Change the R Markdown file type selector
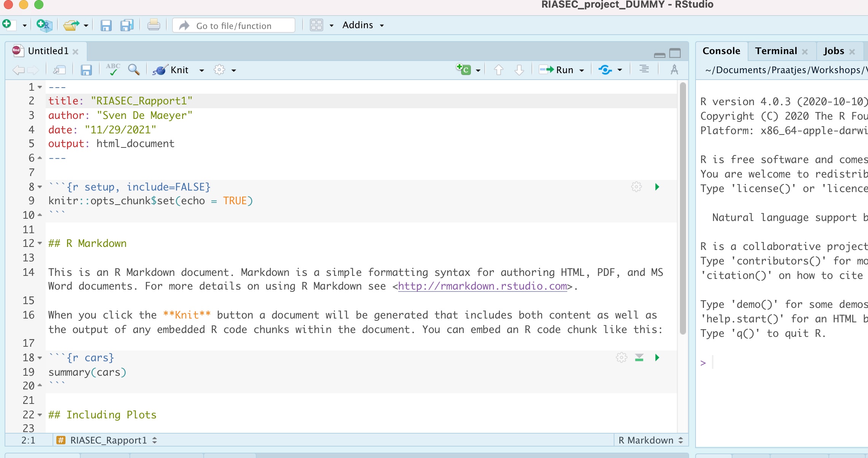 651,440
